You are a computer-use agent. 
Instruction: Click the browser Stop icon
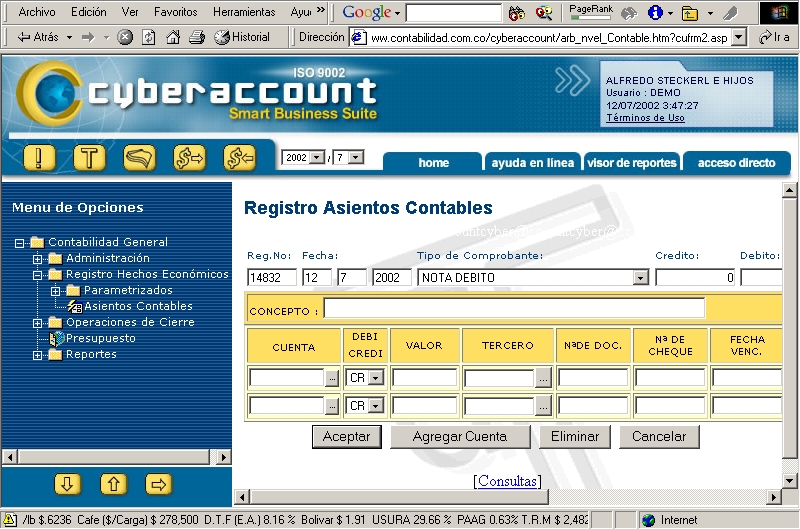point(125,37)
